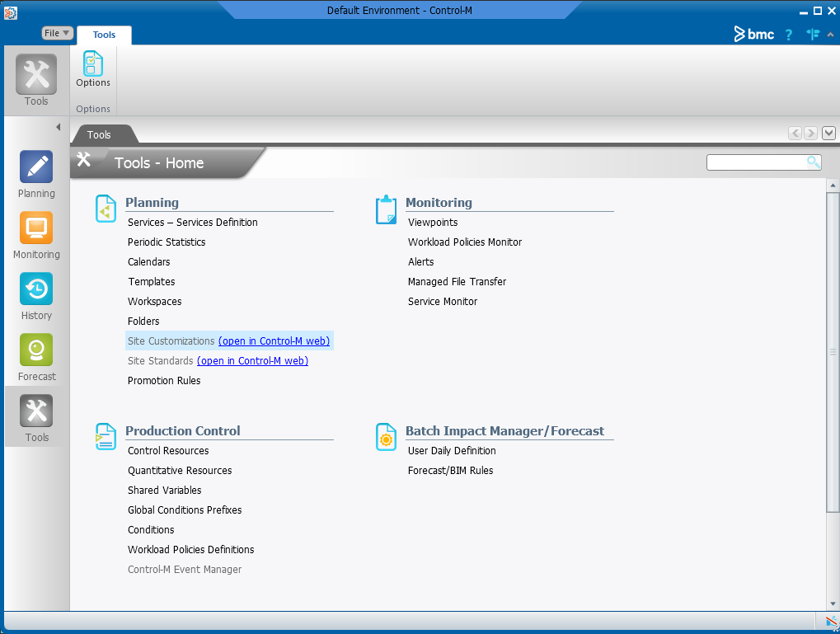Open the Forecast domain in sidebar

36,358
